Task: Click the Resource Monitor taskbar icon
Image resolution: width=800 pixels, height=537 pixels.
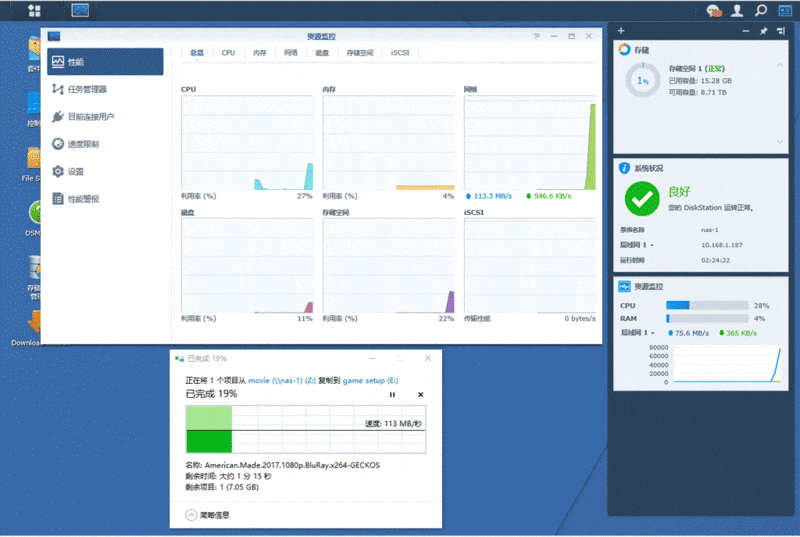Action: click(x=80, y=10)
